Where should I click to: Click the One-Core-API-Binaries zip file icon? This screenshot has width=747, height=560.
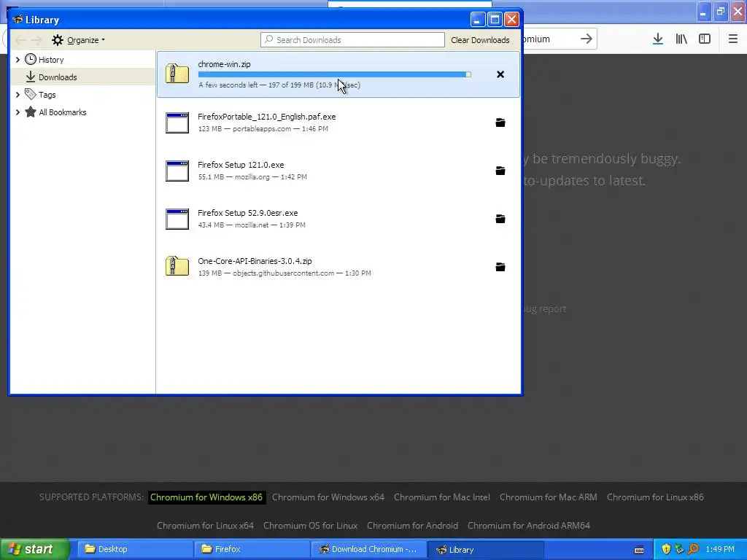[x=177, y=267]
